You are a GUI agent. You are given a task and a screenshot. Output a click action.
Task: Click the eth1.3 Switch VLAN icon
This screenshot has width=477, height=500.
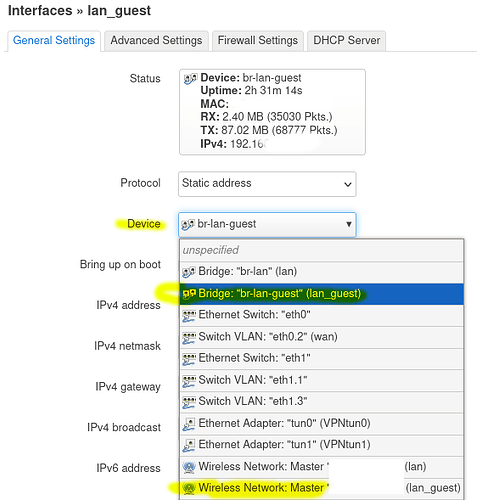point(189,402)
